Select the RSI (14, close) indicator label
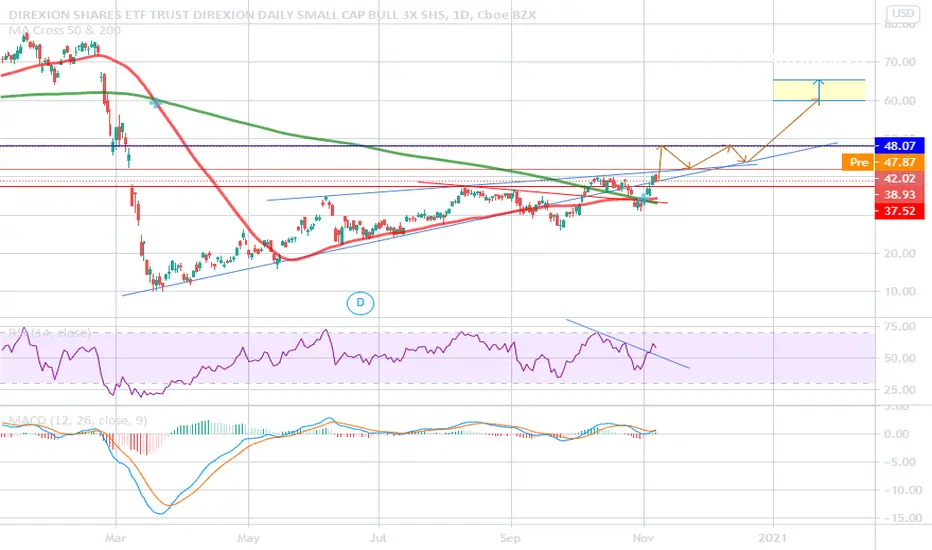 coord(49,333)
